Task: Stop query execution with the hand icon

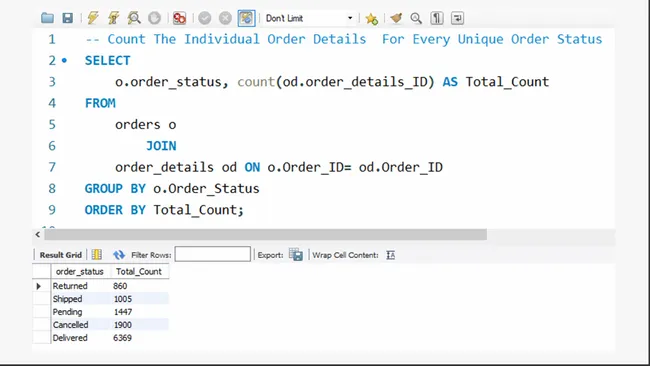Action: [154, 18]
